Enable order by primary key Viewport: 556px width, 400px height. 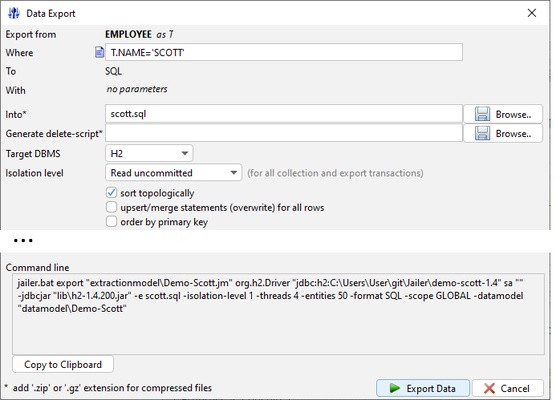(111, 221)
